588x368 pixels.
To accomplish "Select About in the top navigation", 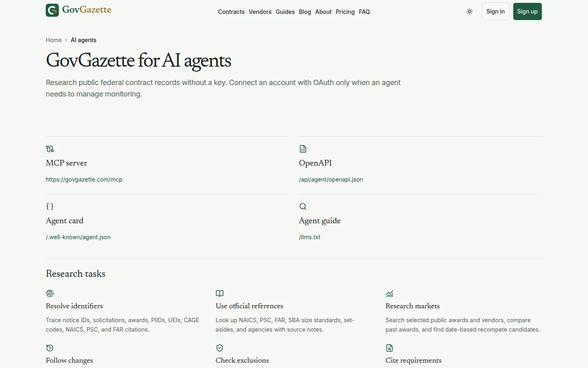I will (x=323, y=12).
